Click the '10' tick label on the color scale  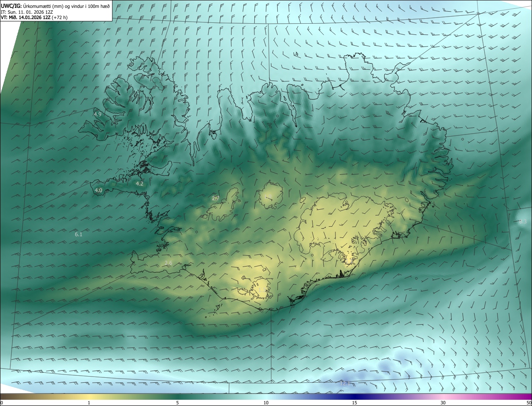tap(266, 403)
